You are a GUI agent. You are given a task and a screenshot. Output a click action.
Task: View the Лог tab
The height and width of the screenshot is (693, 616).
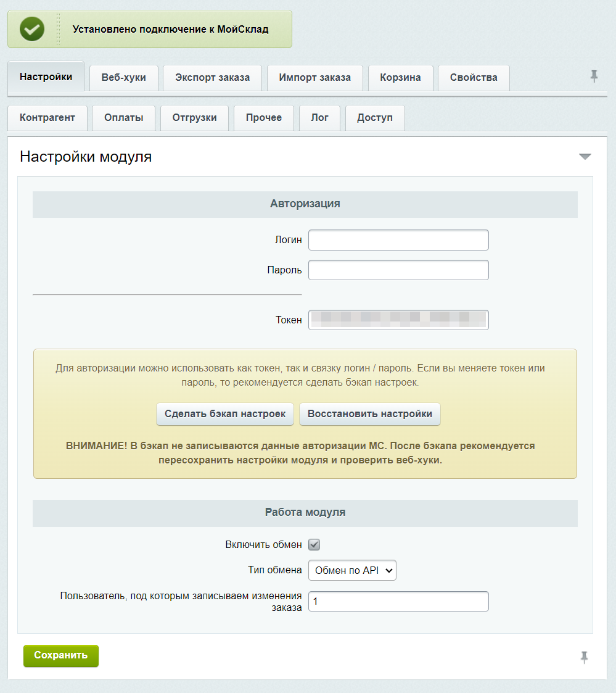pos(319,118)
